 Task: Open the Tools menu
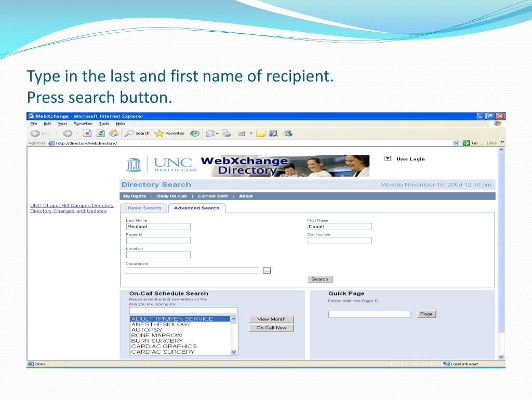tap(104, 124)
